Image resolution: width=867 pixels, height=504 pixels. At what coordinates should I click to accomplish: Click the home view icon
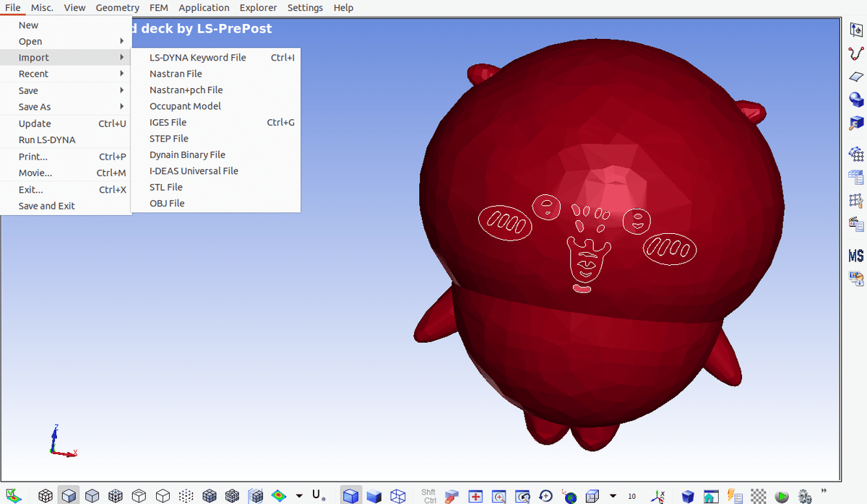pos(711,495)
